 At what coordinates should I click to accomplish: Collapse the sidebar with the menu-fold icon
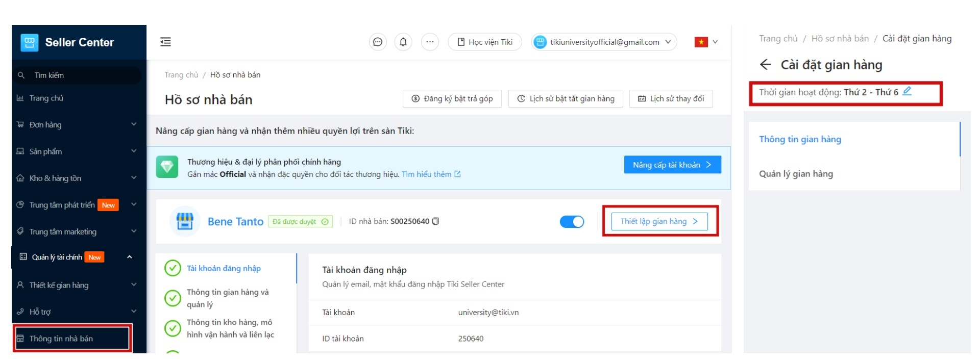165,42
